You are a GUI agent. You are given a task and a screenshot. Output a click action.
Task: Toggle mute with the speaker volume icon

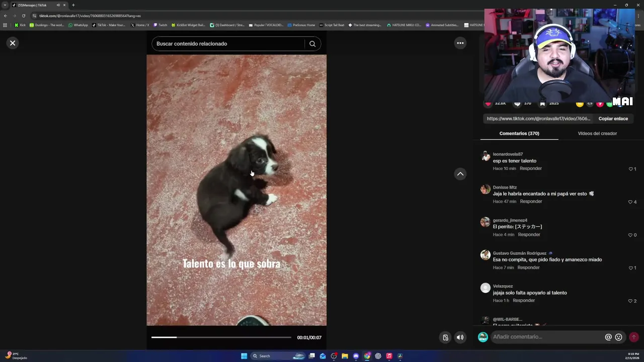[460, 337]
